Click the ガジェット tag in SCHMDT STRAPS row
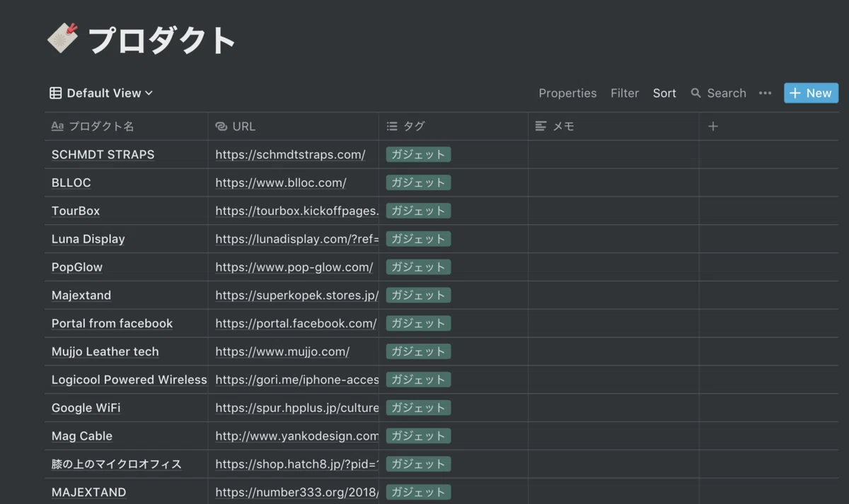The height and width of the screenshot is (504, 849). (x=418, y=155)
